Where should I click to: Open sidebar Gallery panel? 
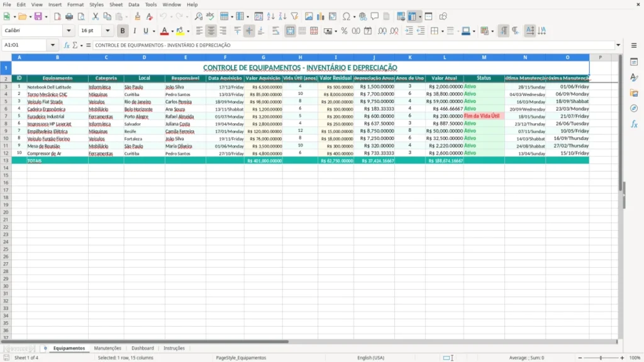pyautogui.click(x=634, y=93)
